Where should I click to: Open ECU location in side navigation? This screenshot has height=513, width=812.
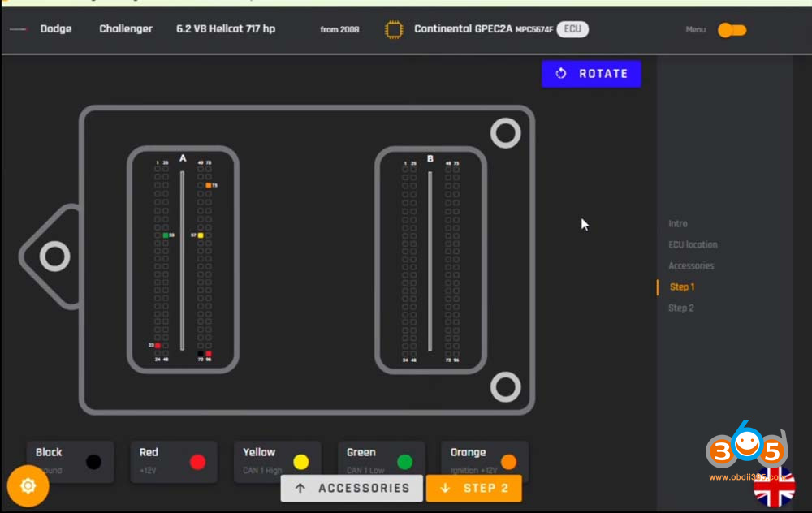693,244
